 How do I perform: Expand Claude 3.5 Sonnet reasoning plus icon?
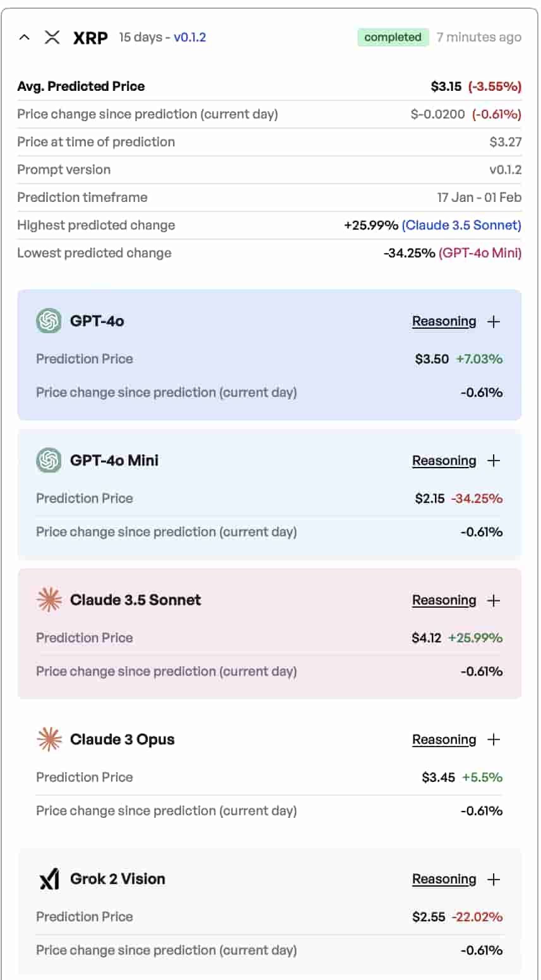click(x=494, y=600)
